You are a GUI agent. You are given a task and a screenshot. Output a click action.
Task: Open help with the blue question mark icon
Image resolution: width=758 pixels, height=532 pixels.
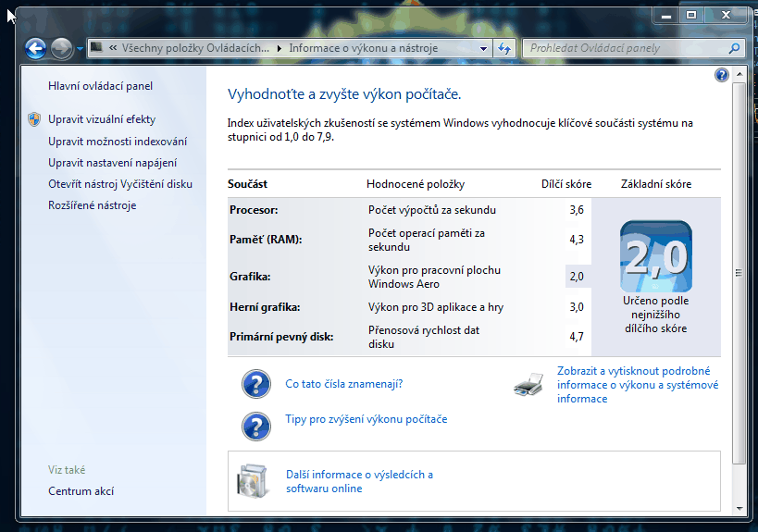[721, 75]
